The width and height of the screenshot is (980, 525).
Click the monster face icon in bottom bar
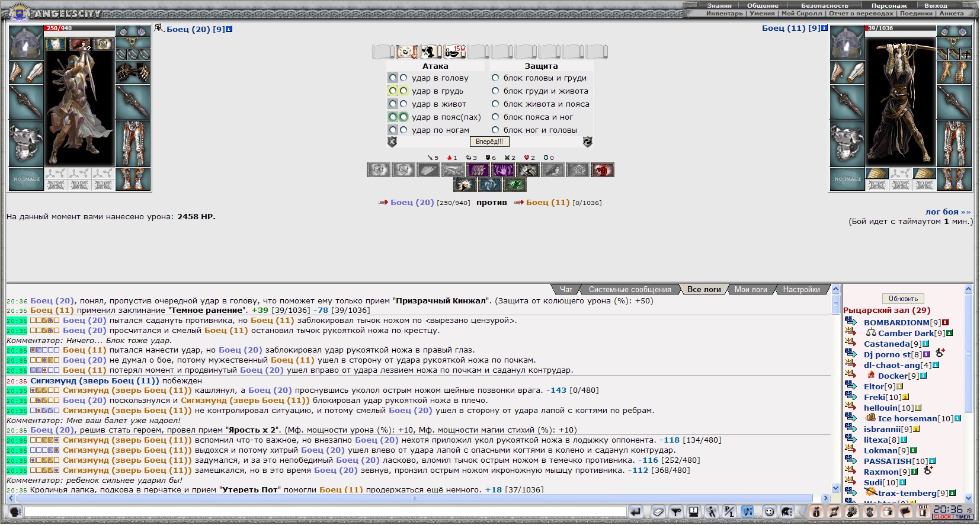pyautogui.click(x=870, y=512)
